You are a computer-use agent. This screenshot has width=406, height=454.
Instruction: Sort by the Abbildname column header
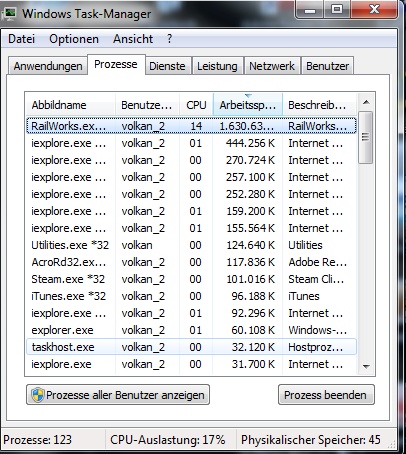tap(70, 105)
